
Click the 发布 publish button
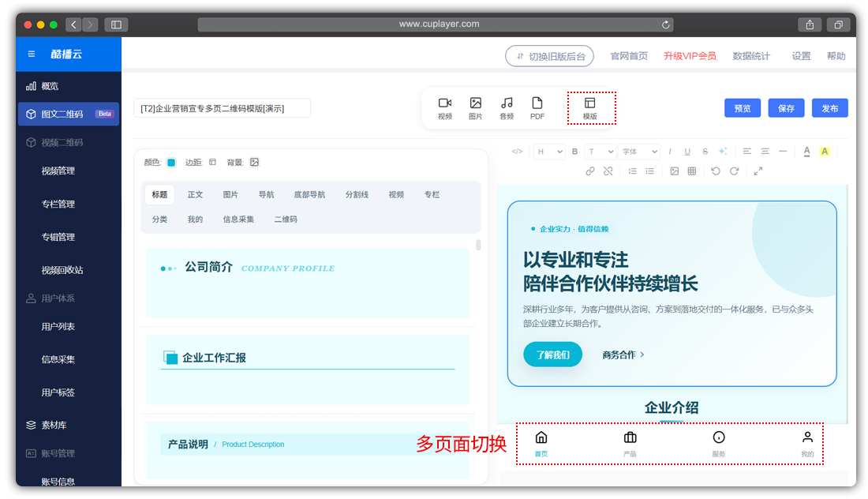tap(830, 108)
